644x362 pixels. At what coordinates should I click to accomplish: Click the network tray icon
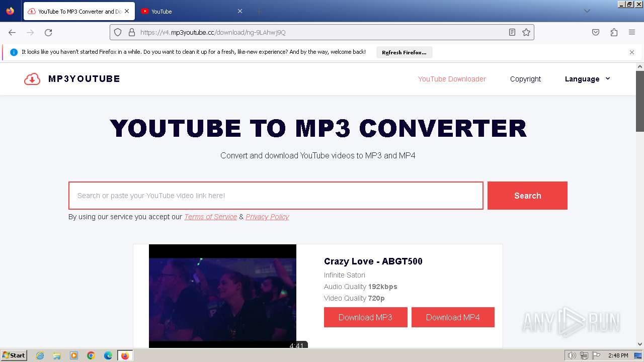[584, 355]
